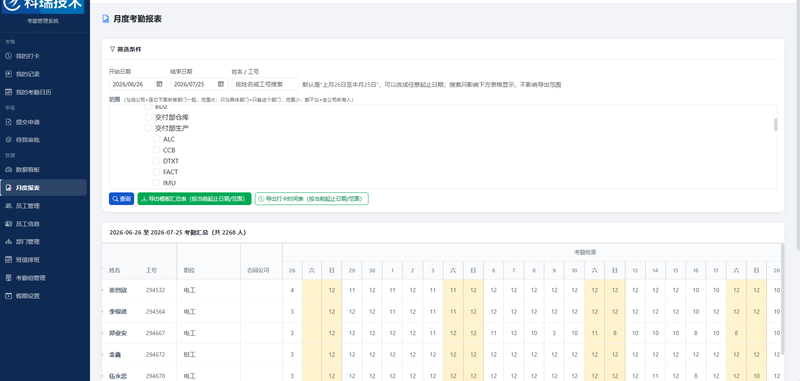The height and width of the screenshot is (381, 800).
Task: Open 考勤组管理 in the sidebar
Action: click(44, 278)
